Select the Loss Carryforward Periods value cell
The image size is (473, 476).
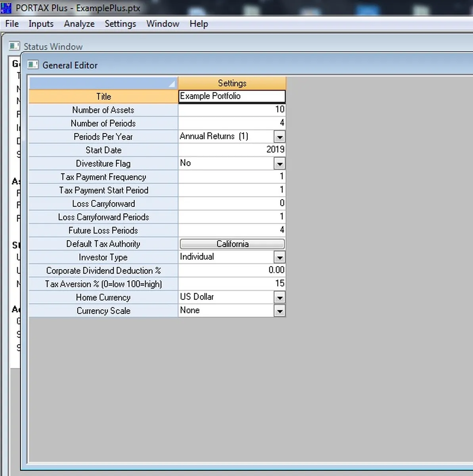[x=232, y=217]
